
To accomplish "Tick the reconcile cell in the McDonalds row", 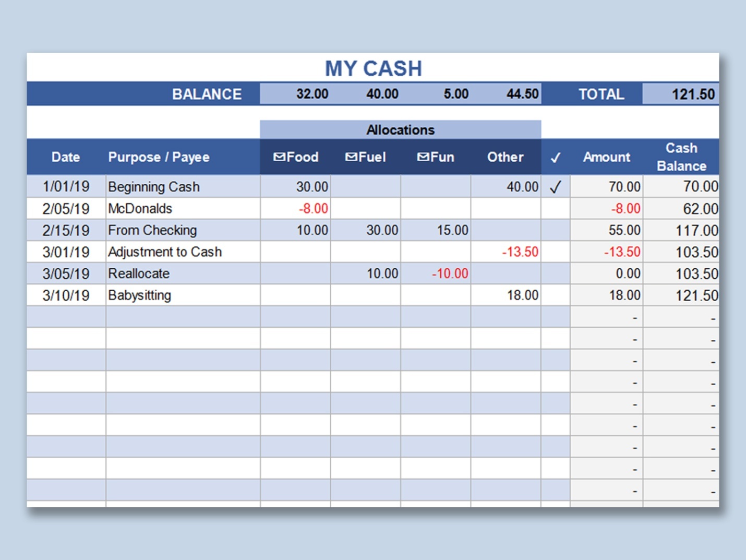I will 556,209.
